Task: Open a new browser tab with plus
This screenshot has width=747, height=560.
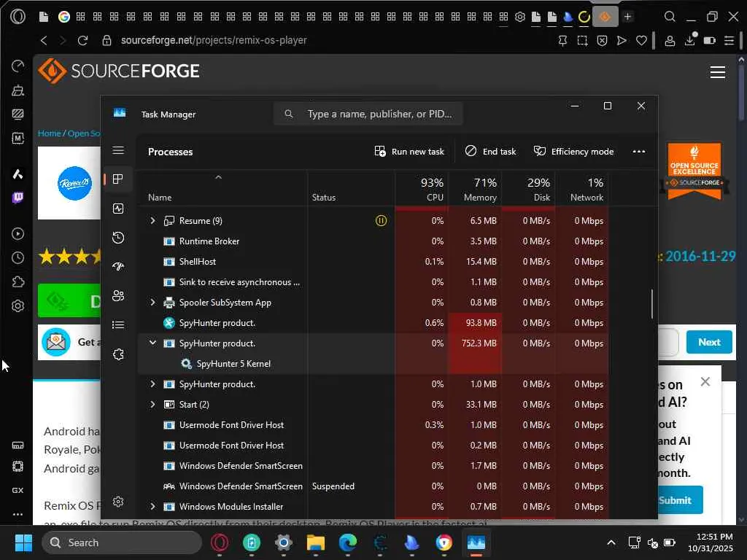Action: tap(628, 17)
